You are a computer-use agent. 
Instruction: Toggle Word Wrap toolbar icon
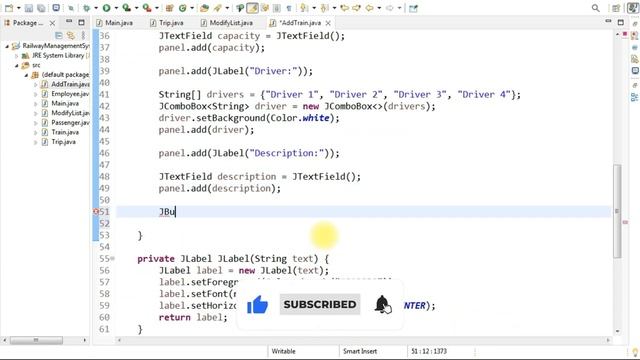pos(265,8)
